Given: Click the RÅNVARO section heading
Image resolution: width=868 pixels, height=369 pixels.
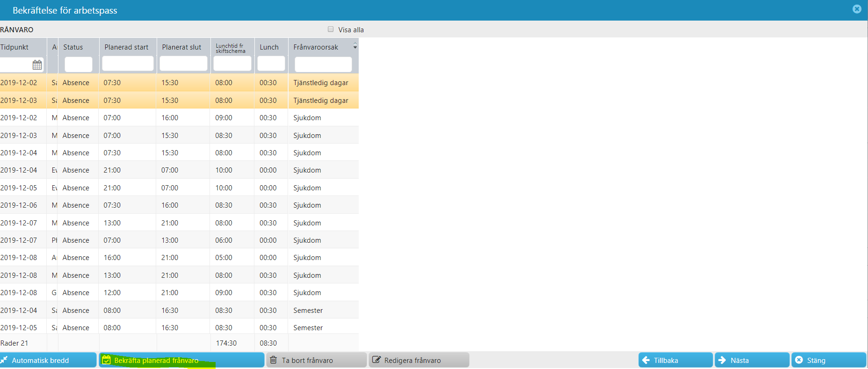Looking at the screenshot, I should tap(17, 29).
